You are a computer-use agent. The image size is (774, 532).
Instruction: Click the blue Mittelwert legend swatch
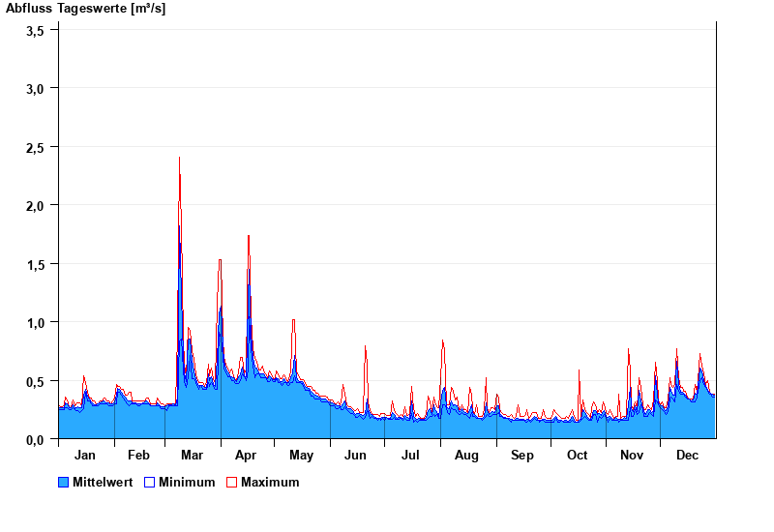pyautogui.click(x=64, y=482)
